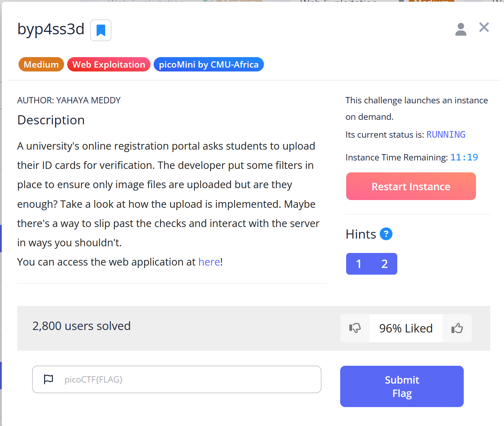Image resolution: width=504 pixels, height=426 pixels.
Task: Click the thumbs down dislike icon
Action: click(x=355, y=328)
